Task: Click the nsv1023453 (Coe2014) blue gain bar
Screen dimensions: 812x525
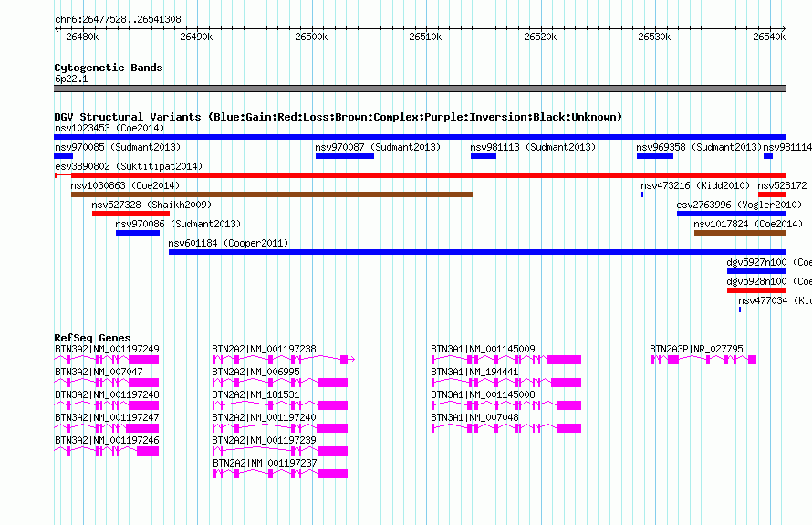Action: (420, 137)
